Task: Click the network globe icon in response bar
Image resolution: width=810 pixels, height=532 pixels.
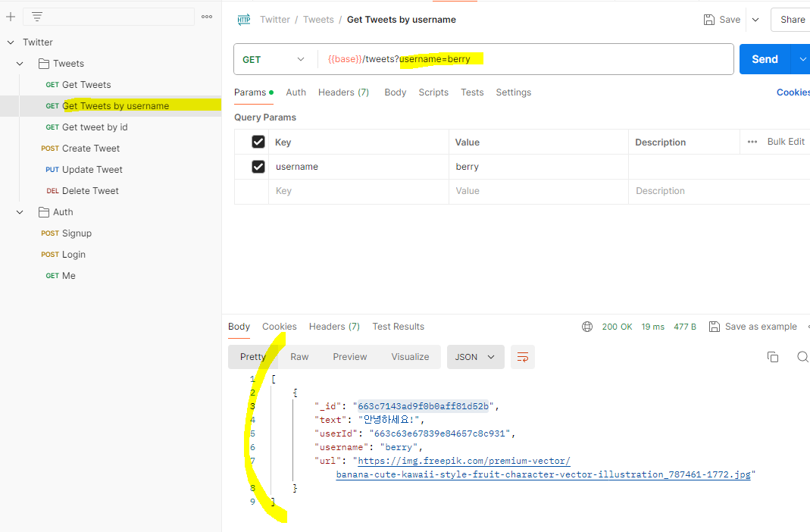Action: [587, 327]
